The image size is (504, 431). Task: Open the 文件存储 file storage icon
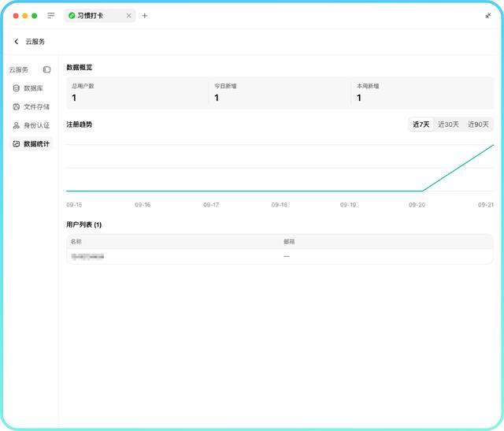pyautogui.click(x=17, y=107)
